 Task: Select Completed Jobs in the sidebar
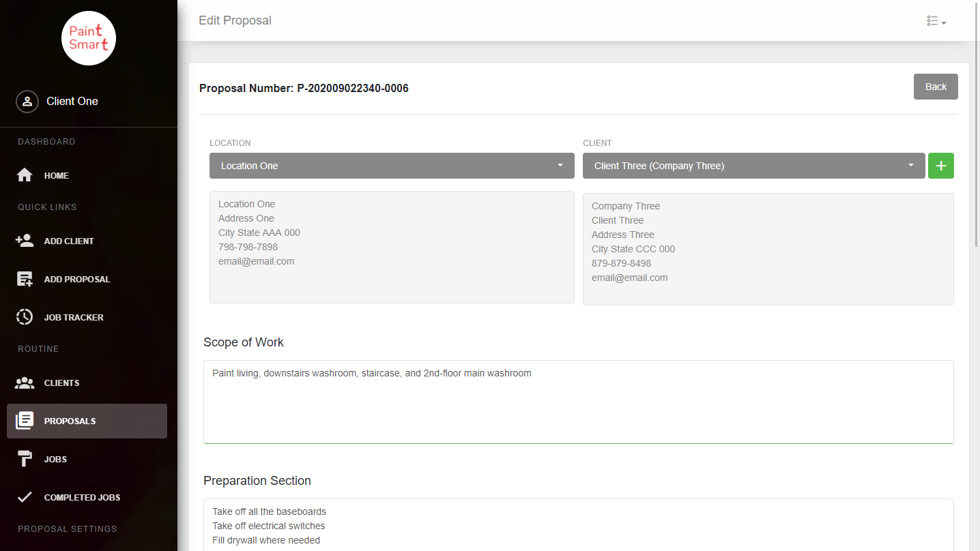click(x=82, y=497)
